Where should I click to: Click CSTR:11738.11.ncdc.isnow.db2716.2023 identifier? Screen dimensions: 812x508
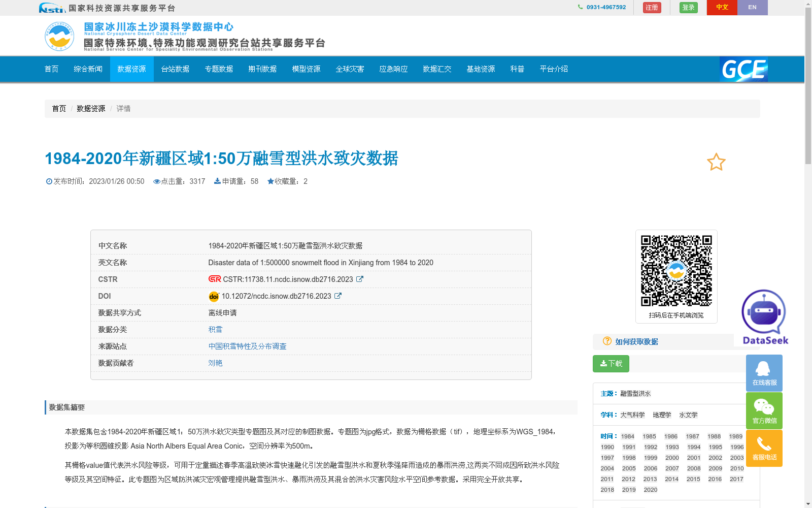pos(288,279)
